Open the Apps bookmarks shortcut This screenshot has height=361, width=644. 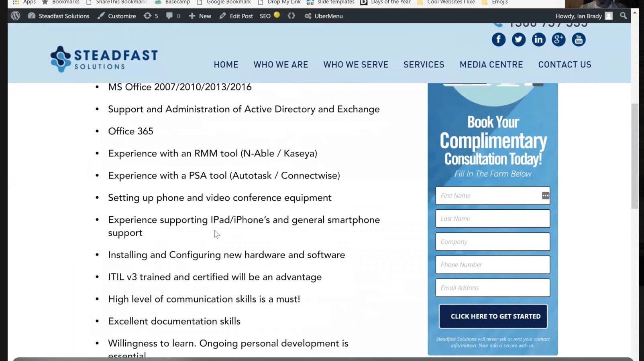pos(24,2)
